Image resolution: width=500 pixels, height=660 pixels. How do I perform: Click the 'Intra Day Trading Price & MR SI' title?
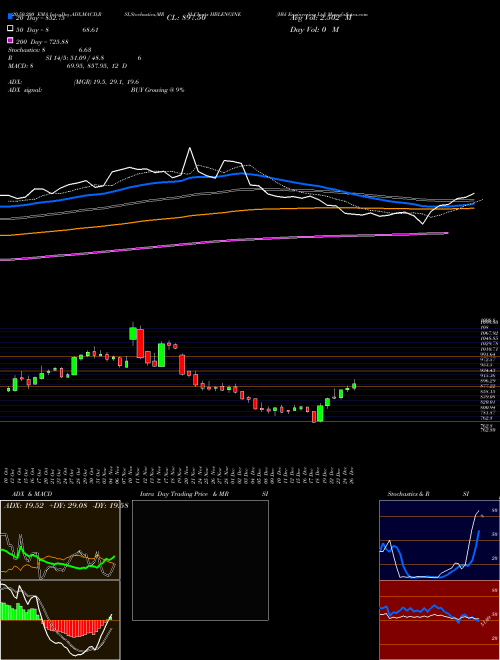tap(204, 494)
